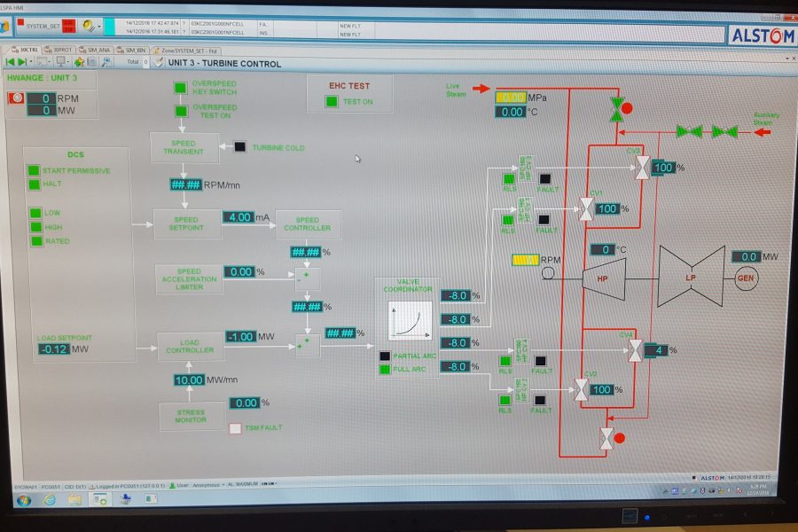
Task: Click the LP turbine symbol
Action: 691,277
